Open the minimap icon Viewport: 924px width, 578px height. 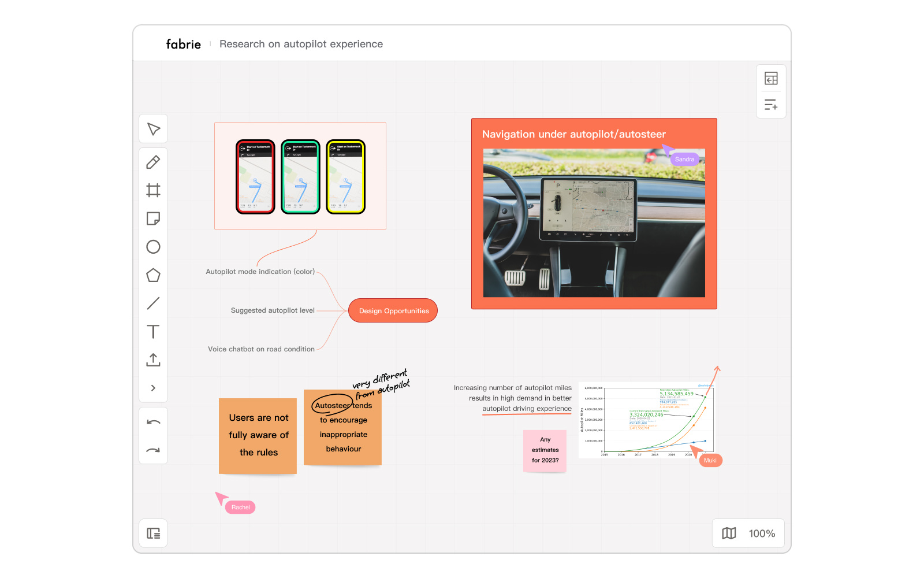click(729, 533)
